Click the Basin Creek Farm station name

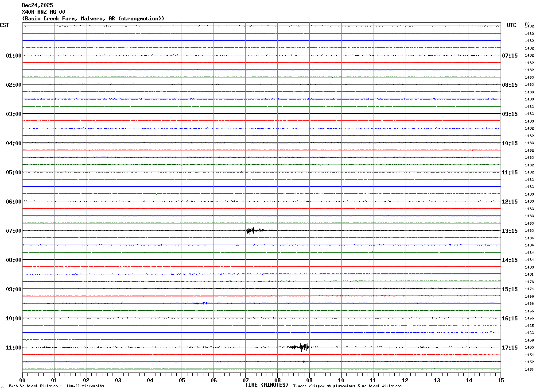(93, 19)
